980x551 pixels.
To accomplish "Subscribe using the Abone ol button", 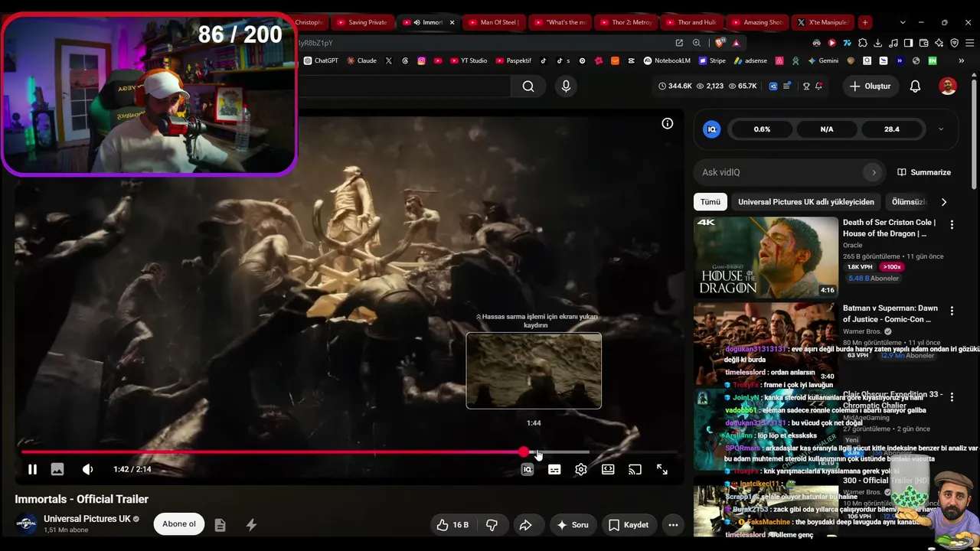I will click(x=179, y=524).
